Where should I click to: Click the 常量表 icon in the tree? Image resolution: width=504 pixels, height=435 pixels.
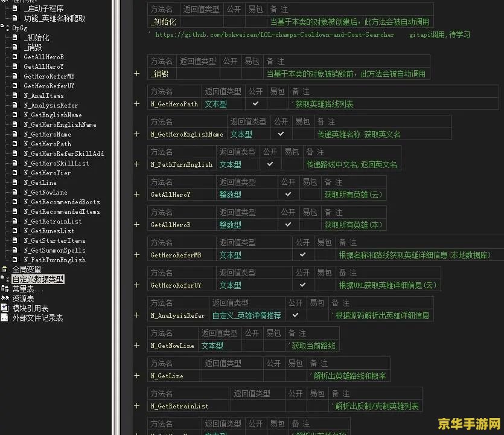coord(5,289)
